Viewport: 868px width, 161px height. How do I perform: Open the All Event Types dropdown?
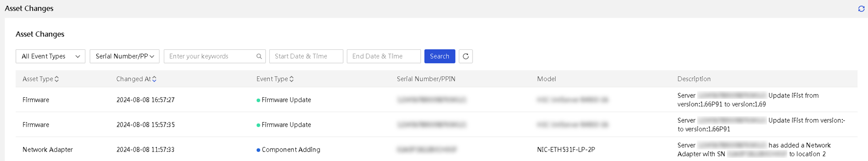click(50, 56)
